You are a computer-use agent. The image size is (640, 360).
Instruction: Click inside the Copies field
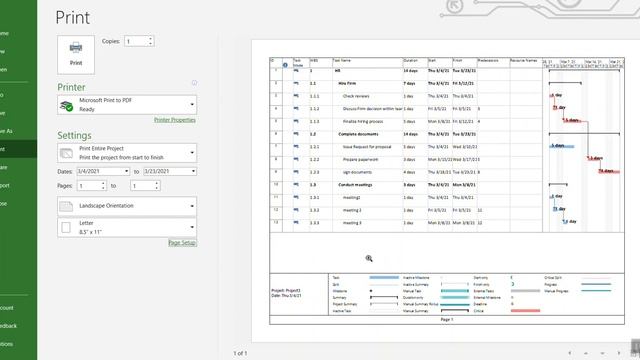coord(136,41)
